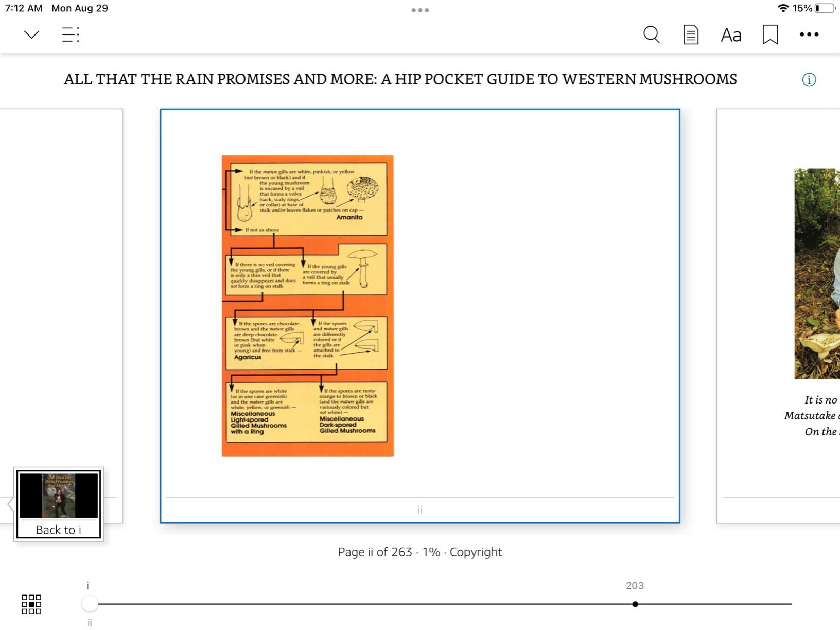Open the notebook page icon
This screenshot has height=630, width=840.
691,34
